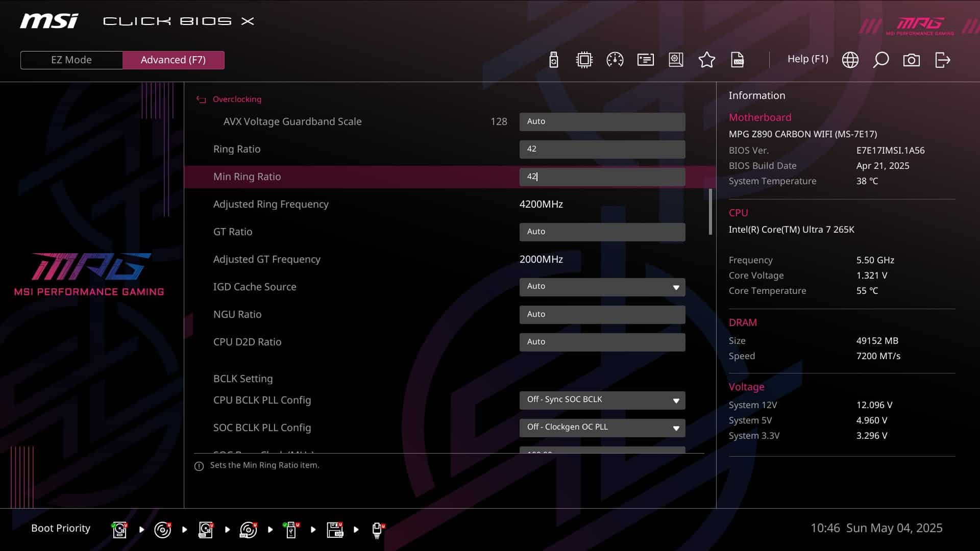The width and height of the screenshot is (980, 551).
Task: Click the BIOS version E7E17IMSI.1A56
Action: click(x=890, y=151)
